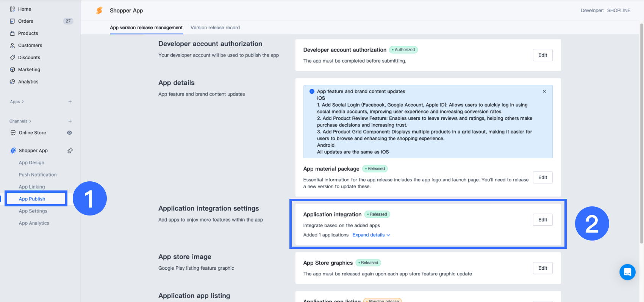Click the Discounts tag icon
The height and width of the screenshot is (302, 644).
pyautogui.click(x=13, y=58)
